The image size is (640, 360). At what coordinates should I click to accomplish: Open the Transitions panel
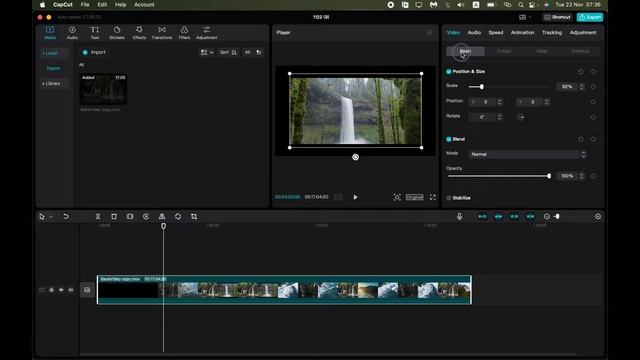(x=162, y=33)
